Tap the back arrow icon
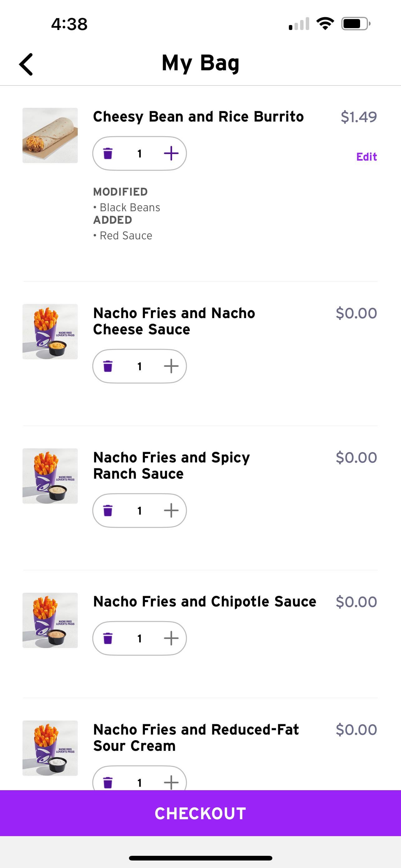The width and height of the screenshot is (401, 868). tap(26, 64)
